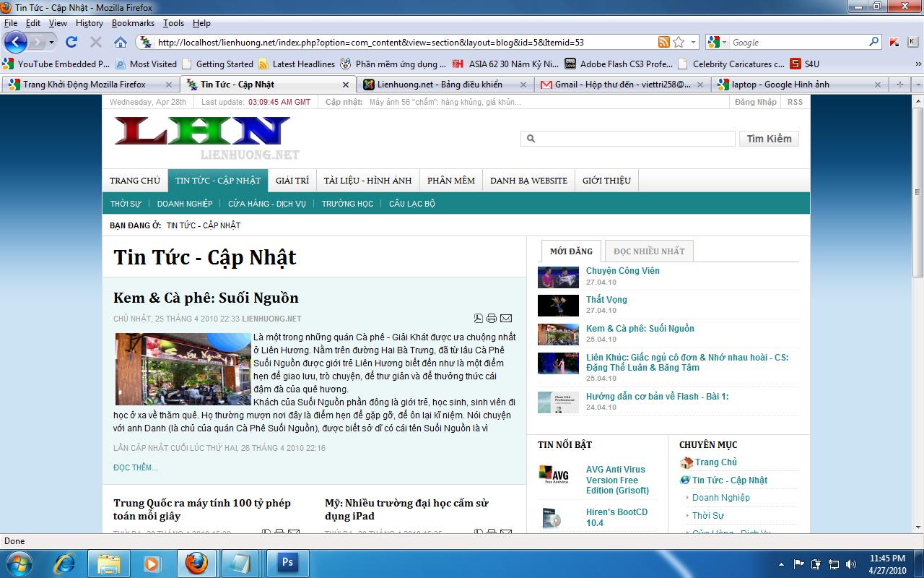
Task: Switch to laptop - Google Hình ảnh tab
Action: point(801,85)
